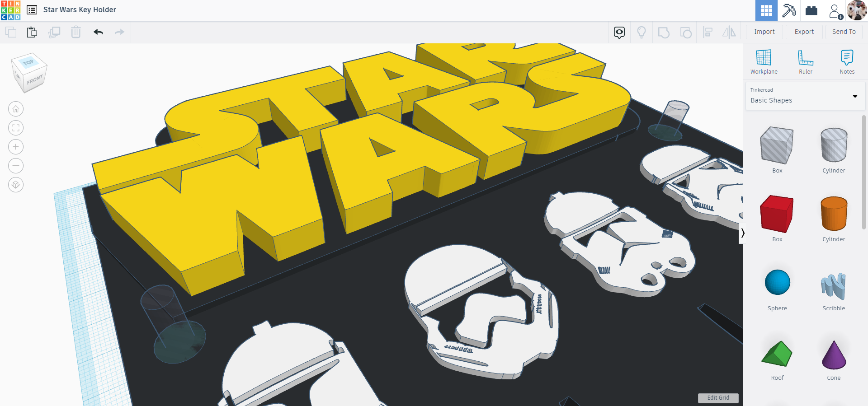868x406 pixels.
Task: Click the Fit all in view icon
Action: click(16, 128)
